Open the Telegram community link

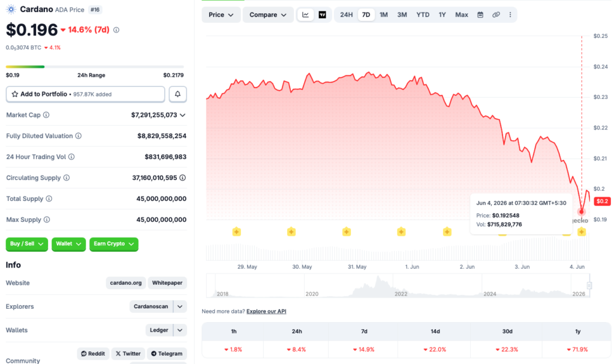coord(167,353)
